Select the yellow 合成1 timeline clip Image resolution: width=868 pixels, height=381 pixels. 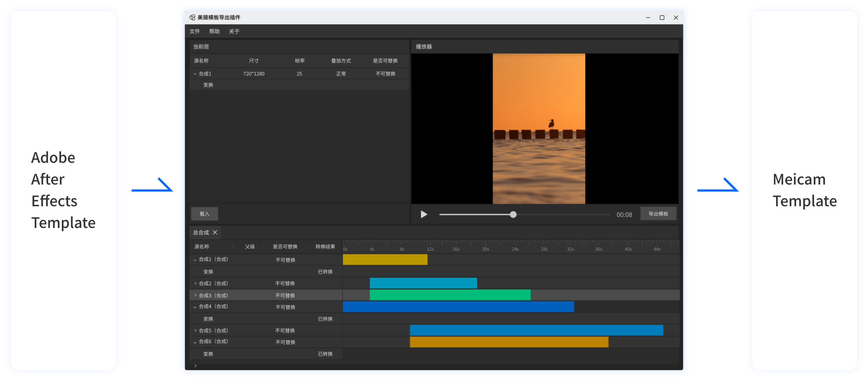pos(385,259)
